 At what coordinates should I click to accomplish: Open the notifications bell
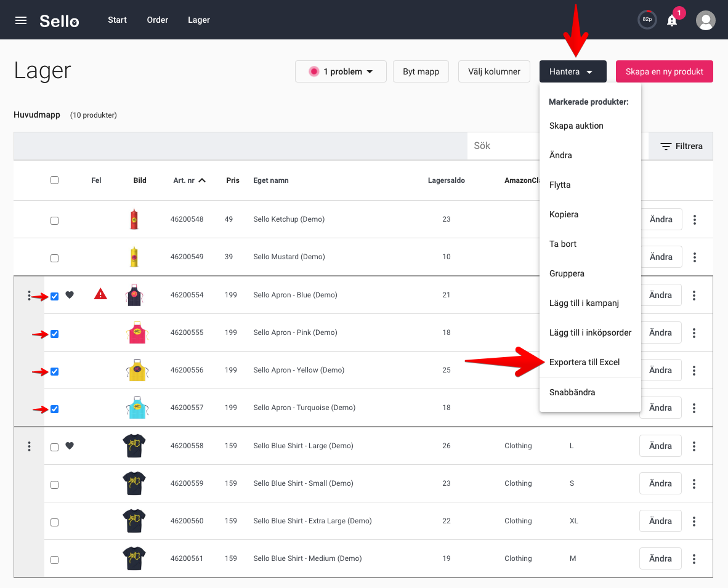[x=672, y=20]
